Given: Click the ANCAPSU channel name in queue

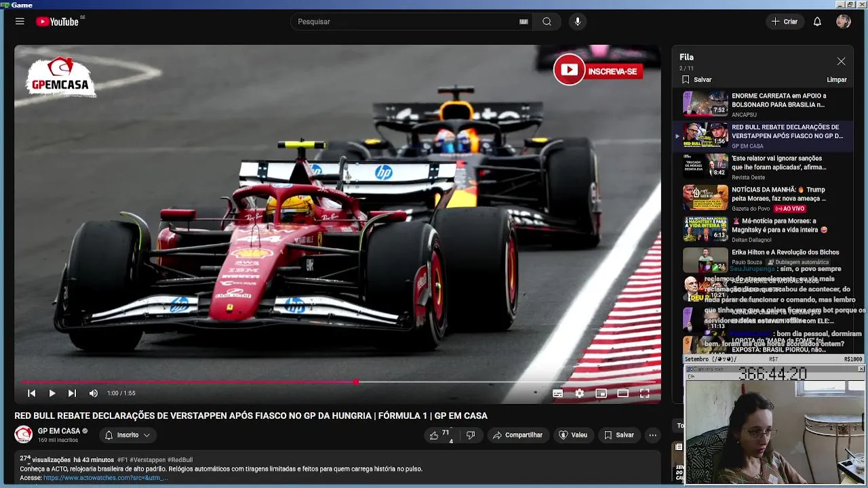Looking at the screenshot, I should 745,115.
